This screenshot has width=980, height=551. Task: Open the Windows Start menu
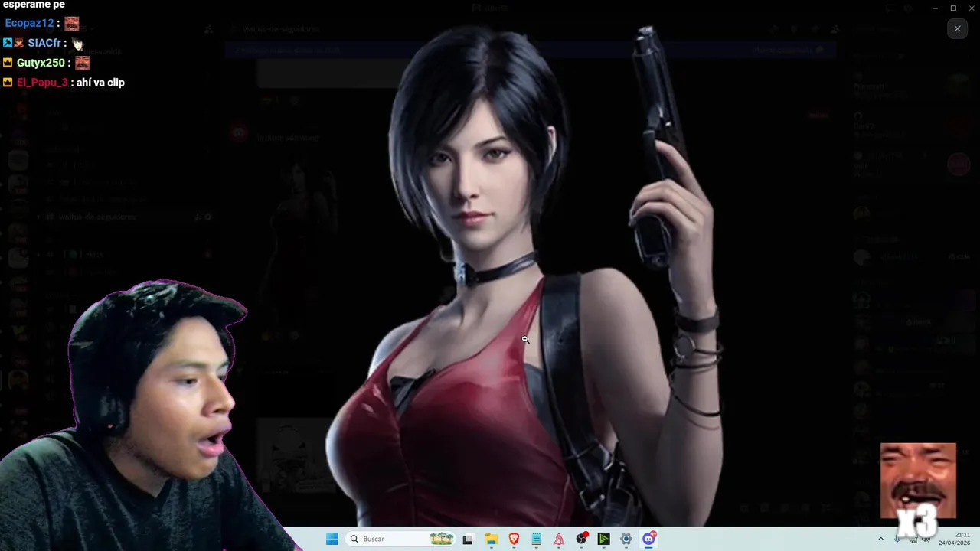point(332,539)
